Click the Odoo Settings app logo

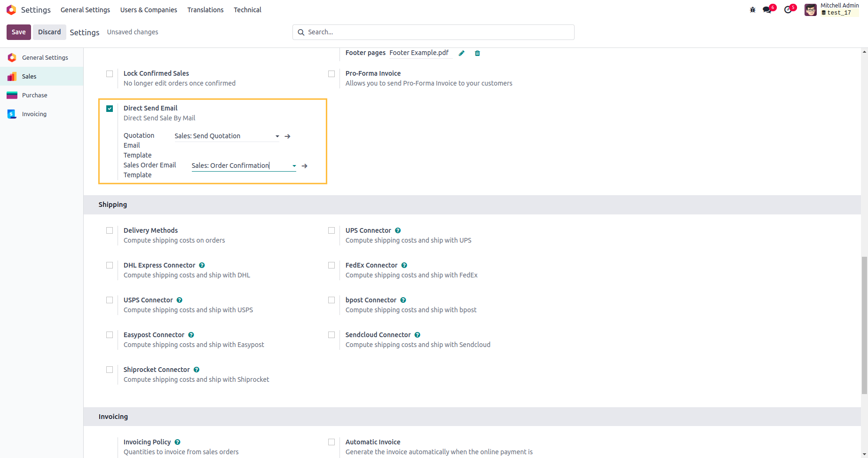tap(11, 10)
